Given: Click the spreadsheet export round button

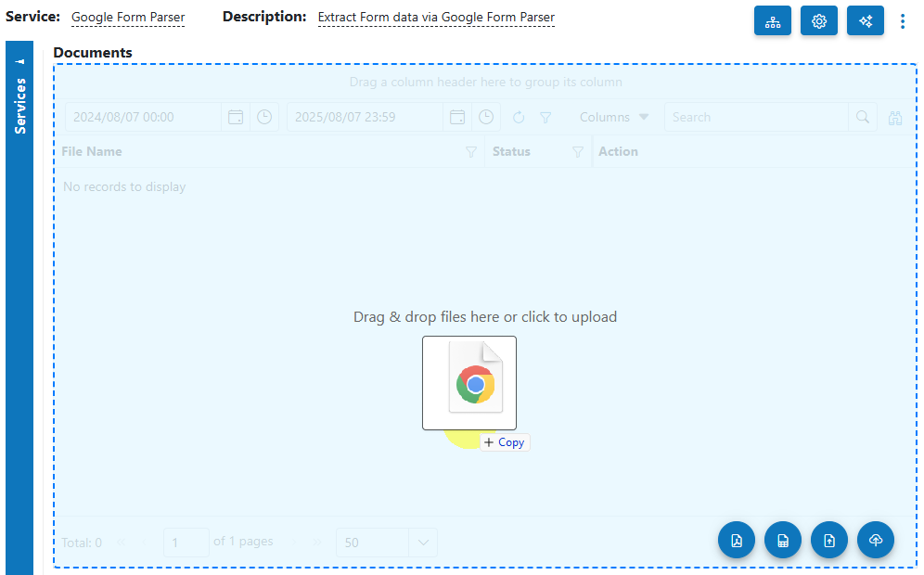Looking at the screenshot, I should point(783,540).
